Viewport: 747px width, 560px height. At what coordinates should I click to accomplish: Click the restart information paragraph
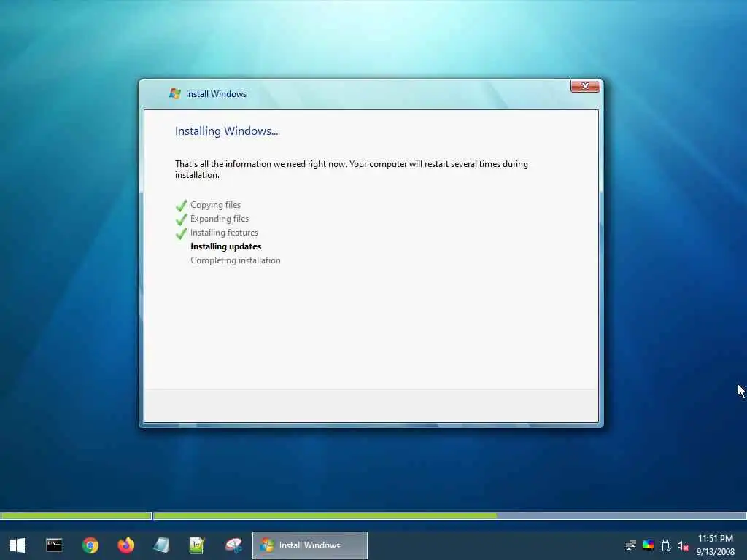coord(351,169)
